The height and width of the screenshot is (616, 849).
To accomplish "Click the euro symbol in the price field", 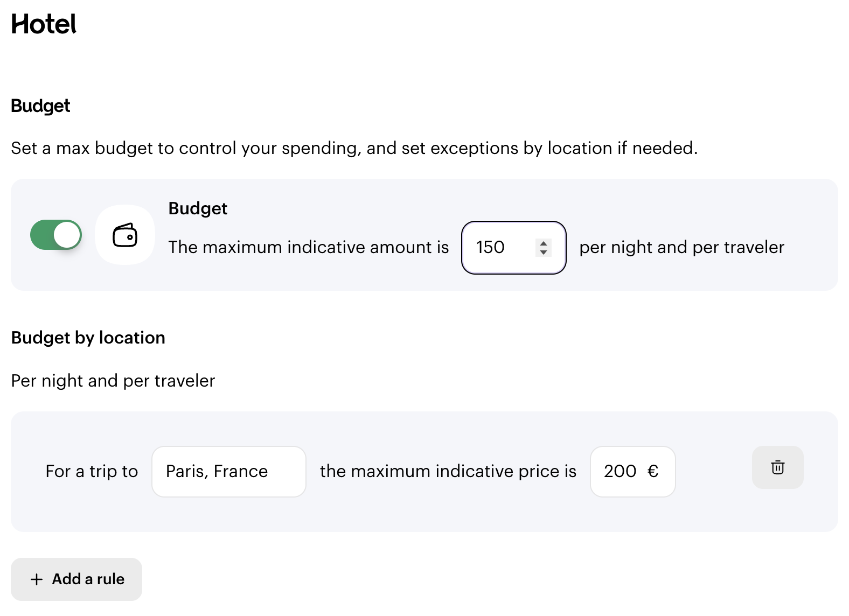I will click(x=653, y=472).
